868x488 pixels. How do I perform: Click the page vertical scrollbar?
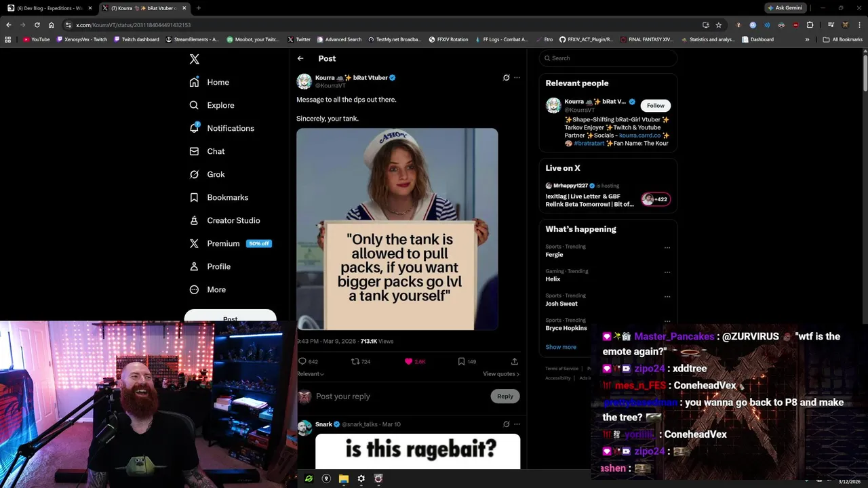[865, 73]
